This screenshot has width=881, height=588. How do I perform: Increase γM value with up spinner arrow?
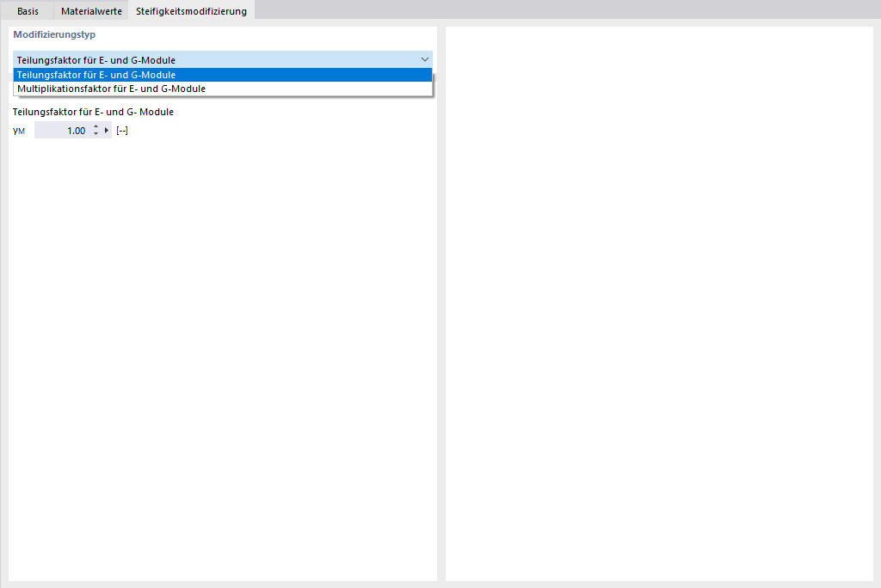[96, 127]
